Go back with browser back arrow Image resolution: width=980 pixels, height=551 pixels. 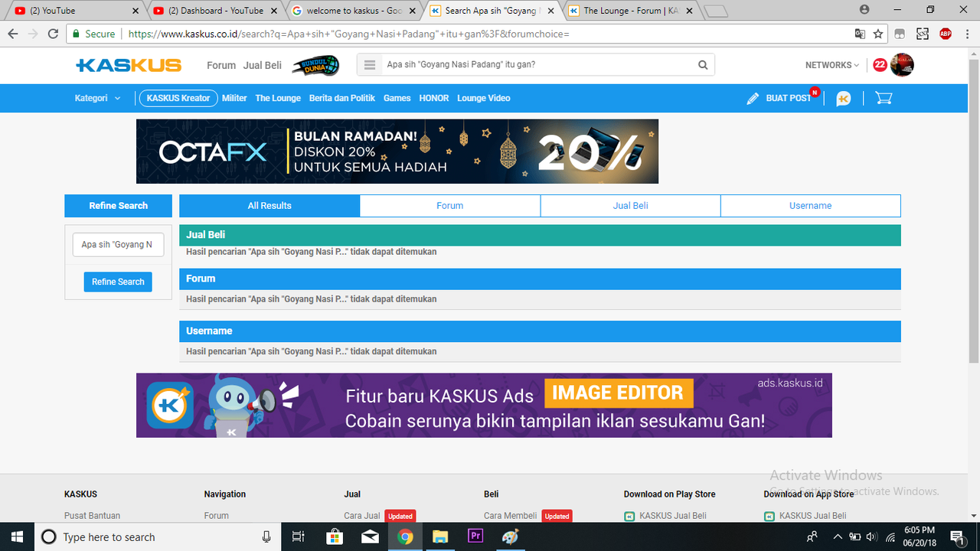[x=13, y=34]
